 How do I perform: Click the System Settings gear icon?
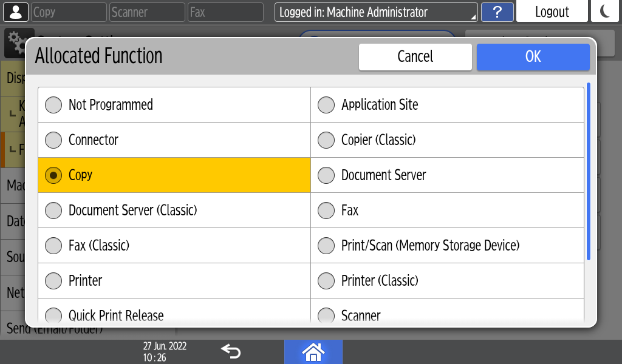(15, 39)
